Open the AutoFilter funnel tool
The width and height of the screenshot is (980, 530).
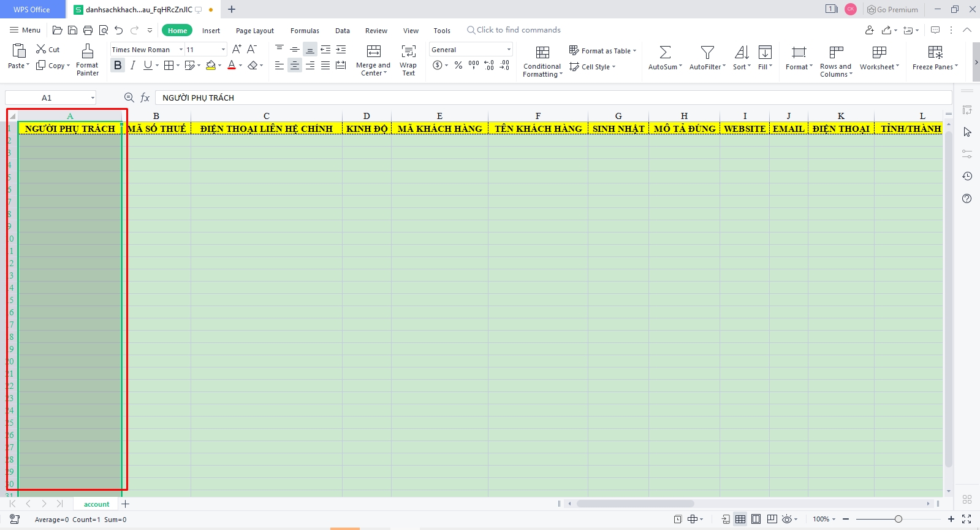[707, 52]
